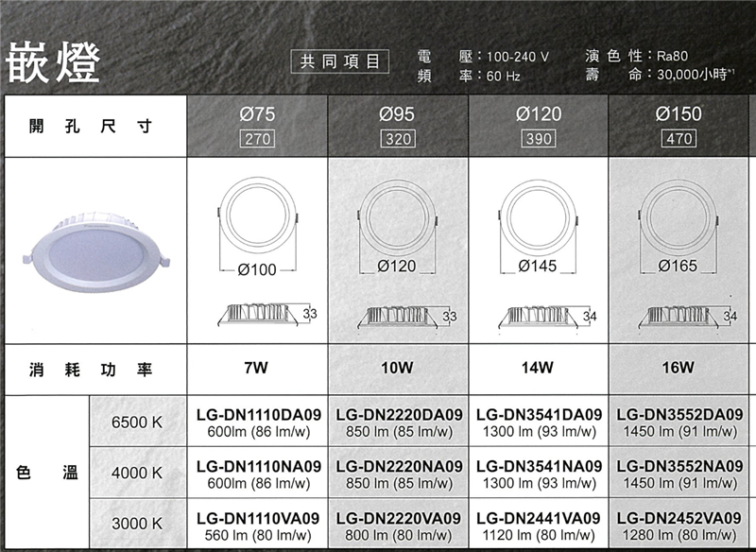This screenshot has height=552, width=756.
Task: Select the front-view diagram labeled Ø145
Action: tap(537, 225)
